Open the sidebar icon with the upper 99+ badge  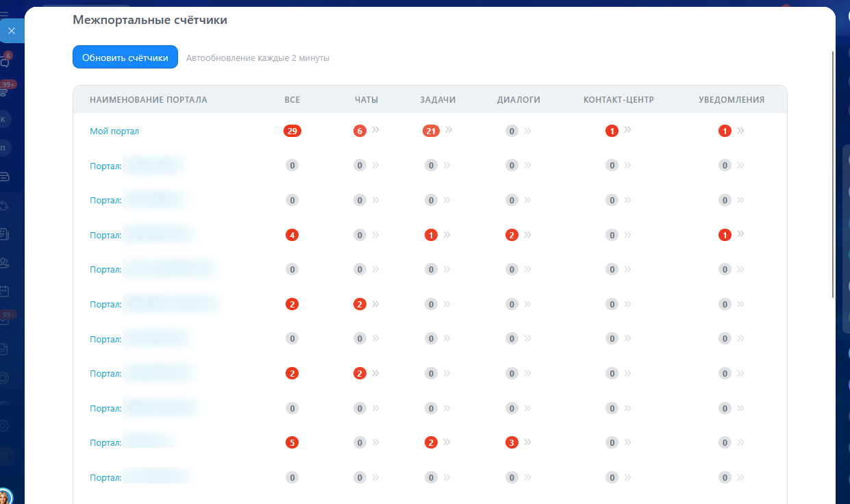point(7,89)
